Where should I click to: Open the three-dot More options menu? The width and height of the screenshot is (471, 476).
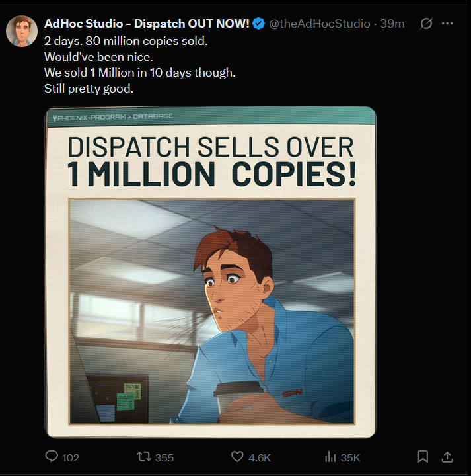click(447, 23)
